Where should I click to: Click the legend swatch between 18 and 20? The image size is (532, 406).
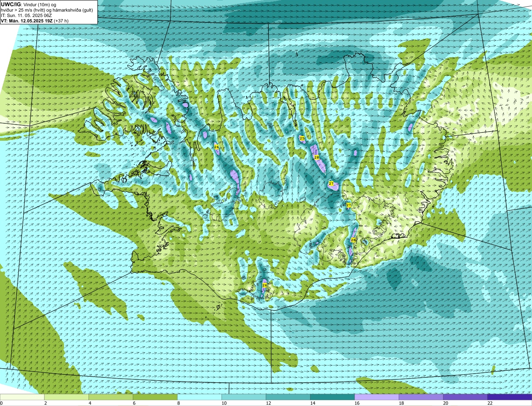click(421, 397)
